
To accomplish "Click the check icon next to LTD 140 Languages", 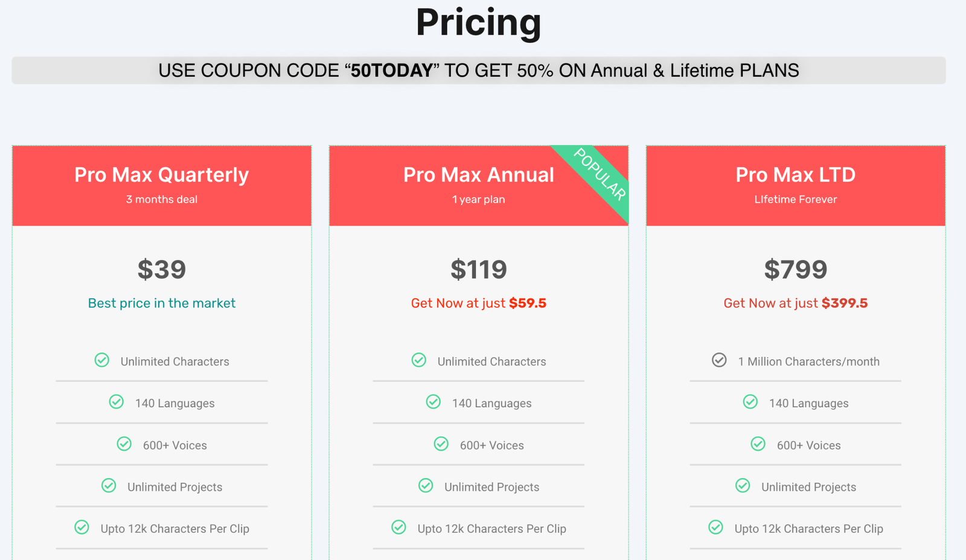I will (750, 402).
